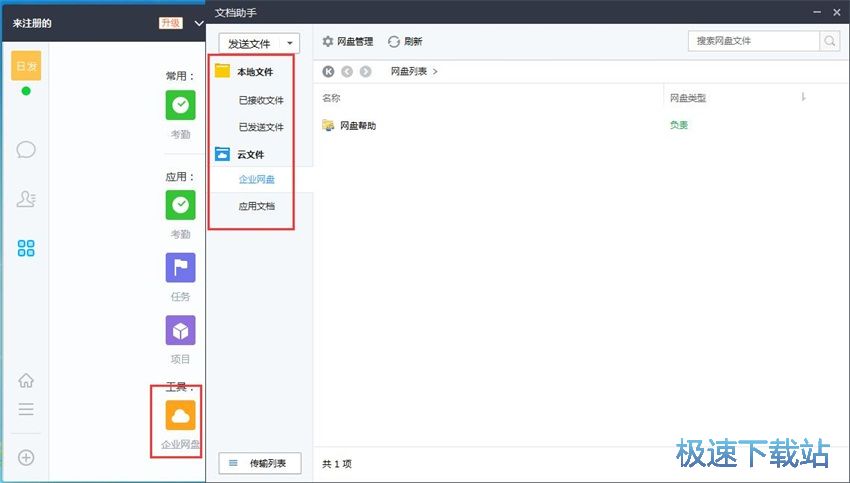
Task: Navigate forward with the right arrow
Action: pyautogui.click(x=365, y=72)
